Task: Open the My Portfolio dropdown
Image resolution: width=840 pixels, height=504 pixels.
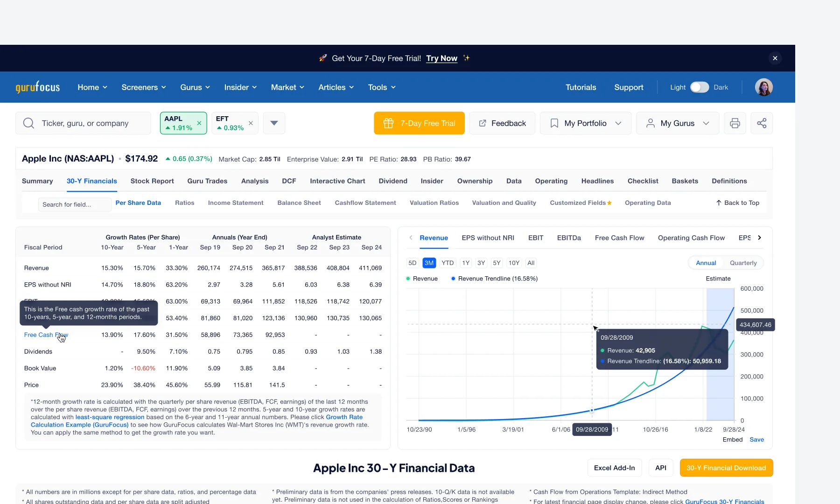Action: point(618,123)
